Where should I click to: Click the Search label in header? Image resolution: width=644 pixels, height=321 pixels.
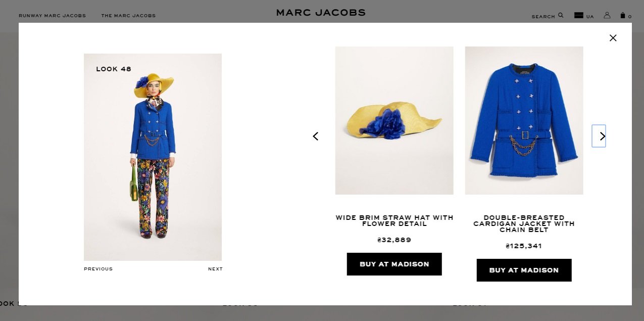pos(543,17)
